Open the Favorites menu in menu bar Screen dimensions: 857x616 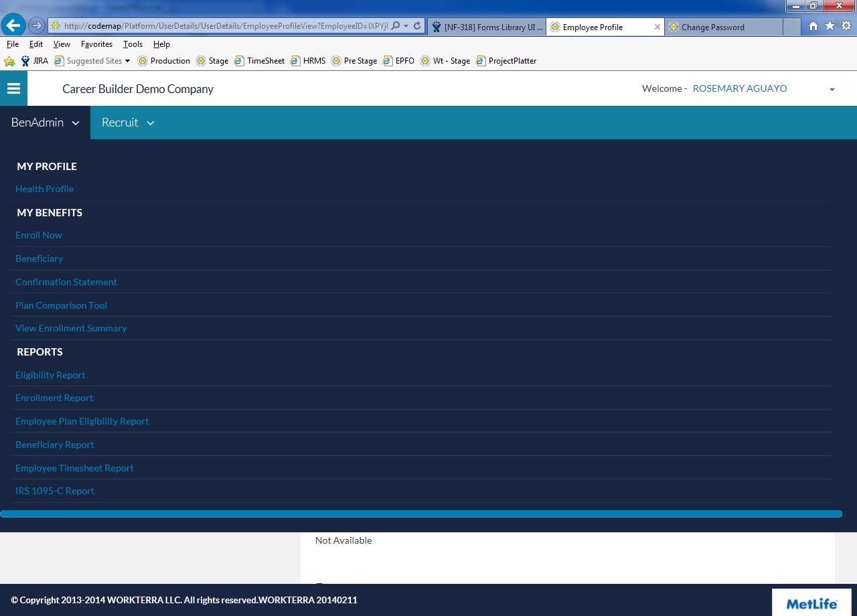click(96, 44)
